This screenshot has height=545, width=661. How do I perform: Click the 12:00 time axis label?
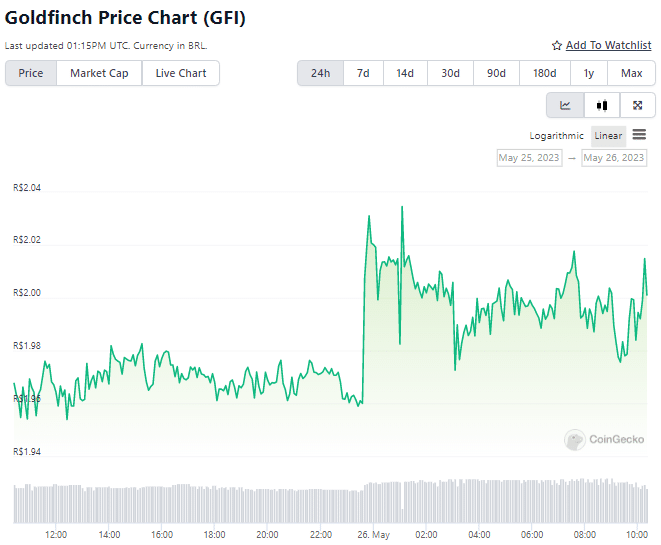[x=56, y=535]
